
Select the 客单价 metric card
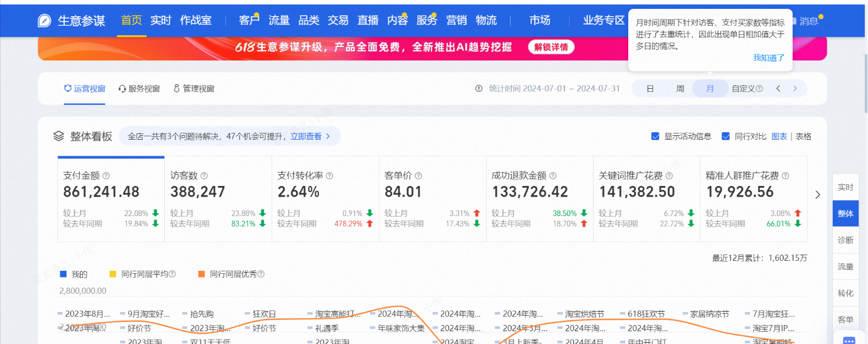pos(433,199)
